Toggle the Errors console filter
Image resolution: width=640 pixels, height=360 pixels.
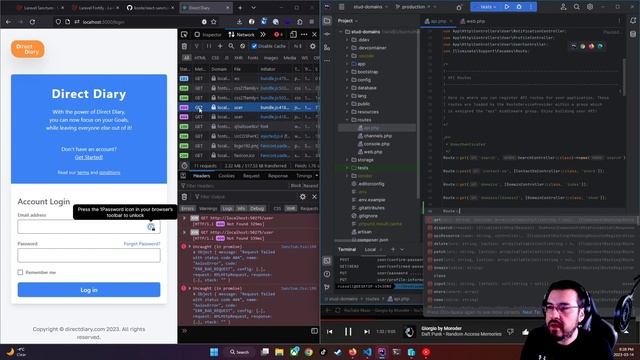click(188, 209)
